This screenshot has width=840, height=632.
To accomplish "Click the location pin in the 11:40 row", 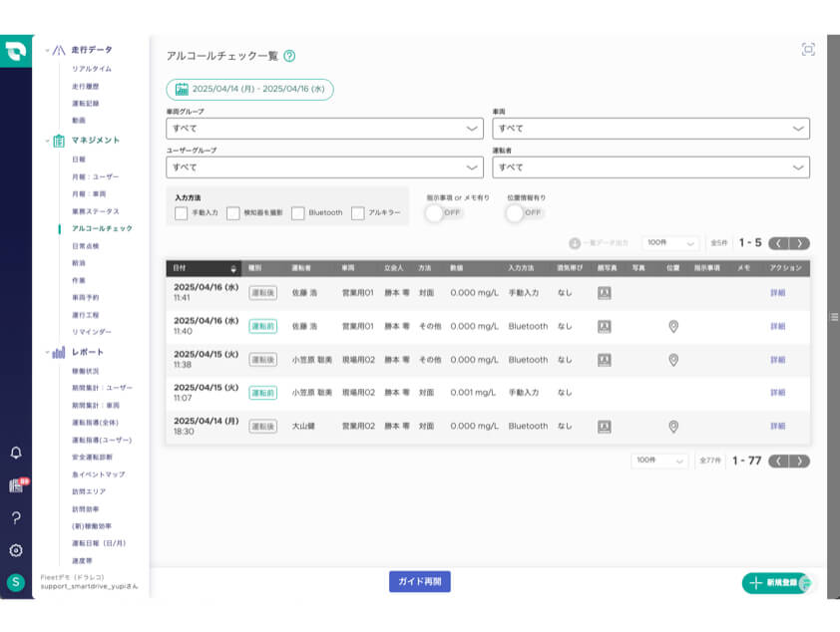I will point(673,326).
